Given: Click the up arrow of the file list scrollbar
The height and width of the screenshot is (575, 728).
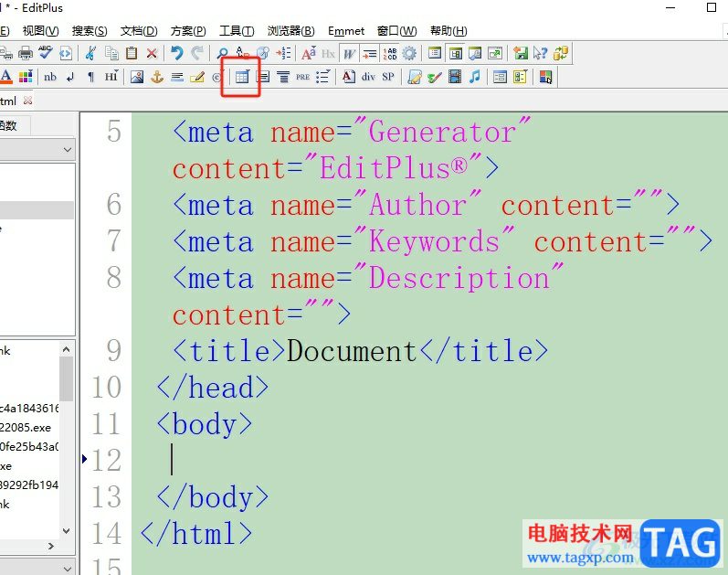Looking at the screenshot, I should tap(67, 349).
